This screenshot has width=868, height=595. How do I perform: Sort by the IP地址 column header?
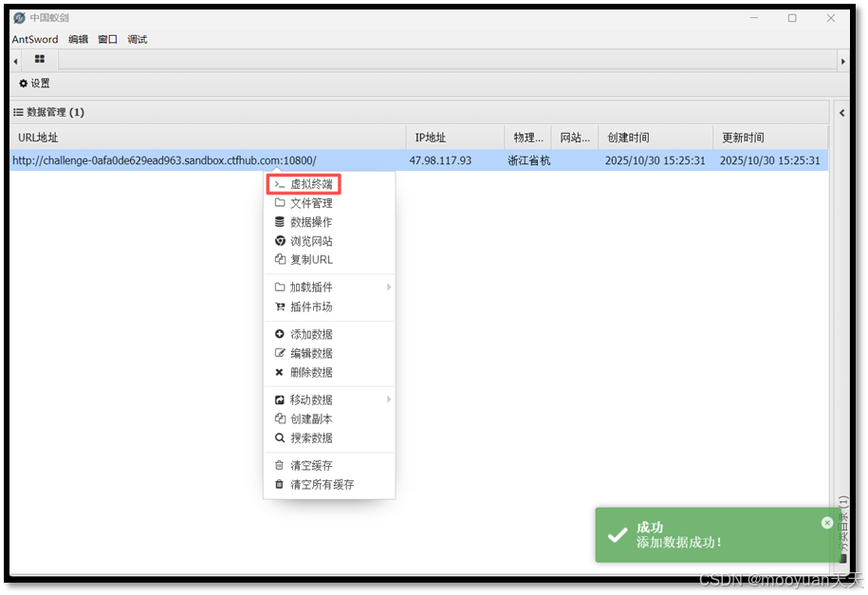click(455, 138)
